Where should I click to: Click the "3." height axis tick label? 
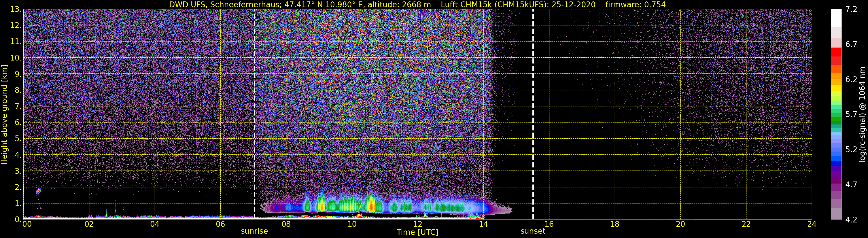[18, 171]
